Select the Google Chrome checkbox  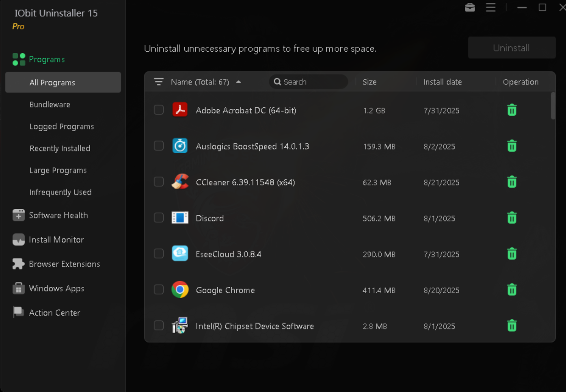(x=159, y=290)
